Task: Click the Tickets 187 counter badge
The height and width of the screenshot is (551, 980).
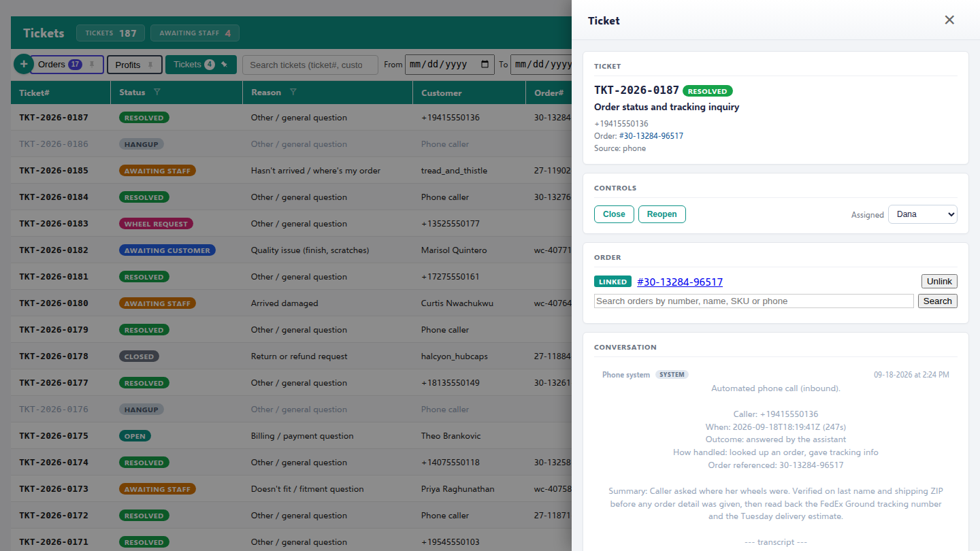Action: (x=111, y=33)
